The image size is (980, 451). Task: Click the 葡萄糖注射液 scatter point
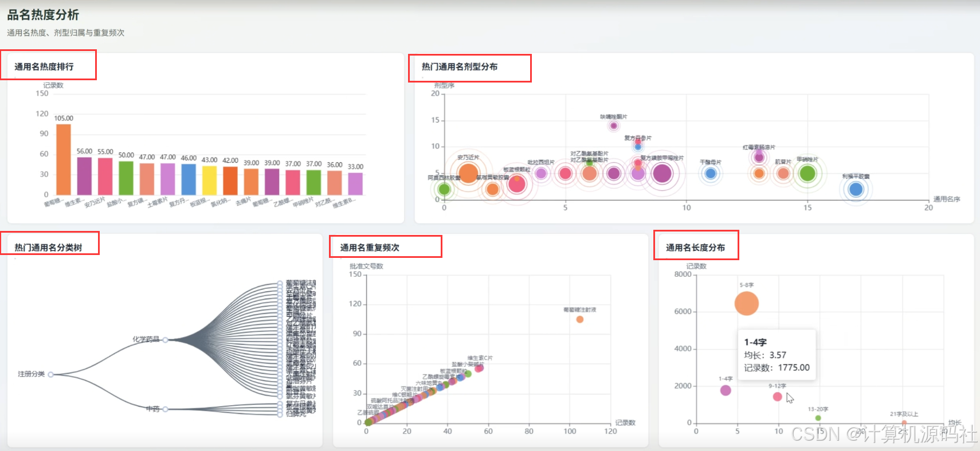tap(580, 319)
